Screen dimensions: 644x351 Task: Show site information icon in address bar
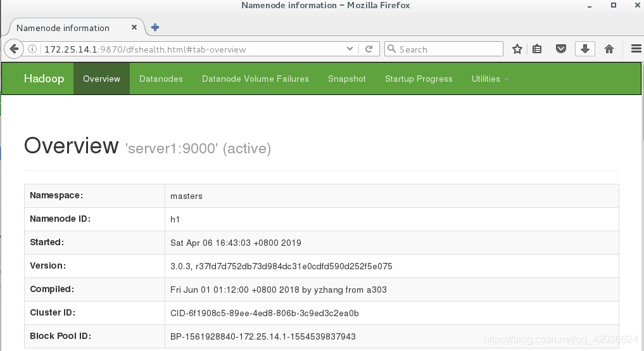pyautogui.click(x=32, y=49)
